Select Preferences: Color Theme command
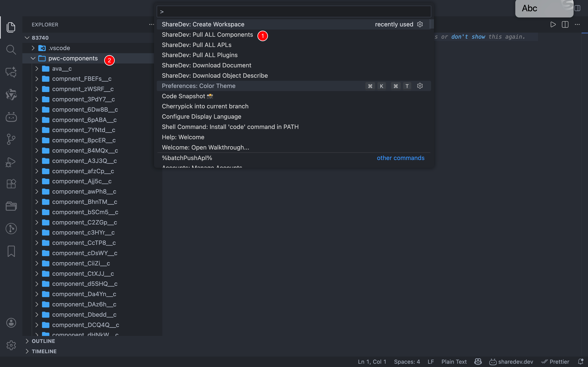The height and width of the screenshot is (367, 588). click(x=199, y=86)
